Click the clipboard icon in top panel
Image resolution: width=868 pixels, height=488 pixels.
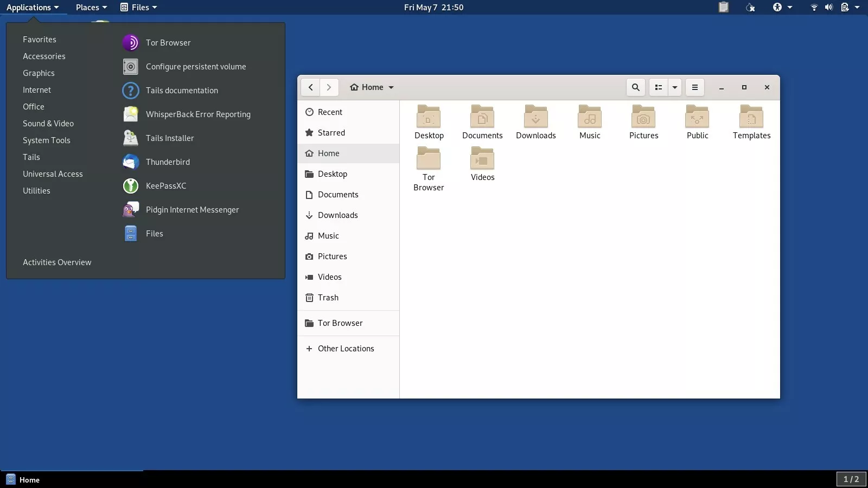point(724,7)
